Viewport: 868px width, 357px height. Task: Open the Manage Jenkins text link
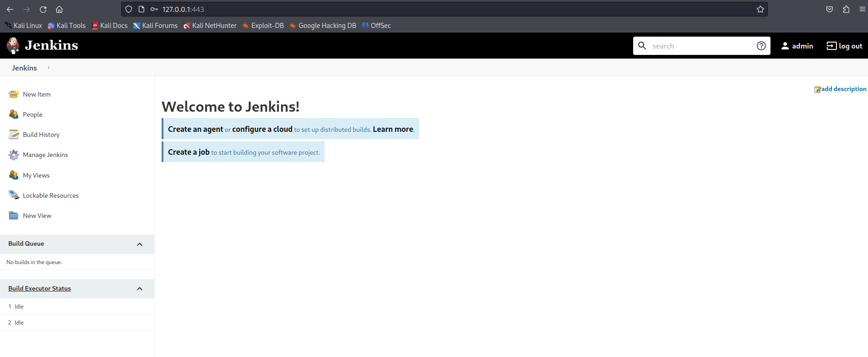tap(45, 155)
